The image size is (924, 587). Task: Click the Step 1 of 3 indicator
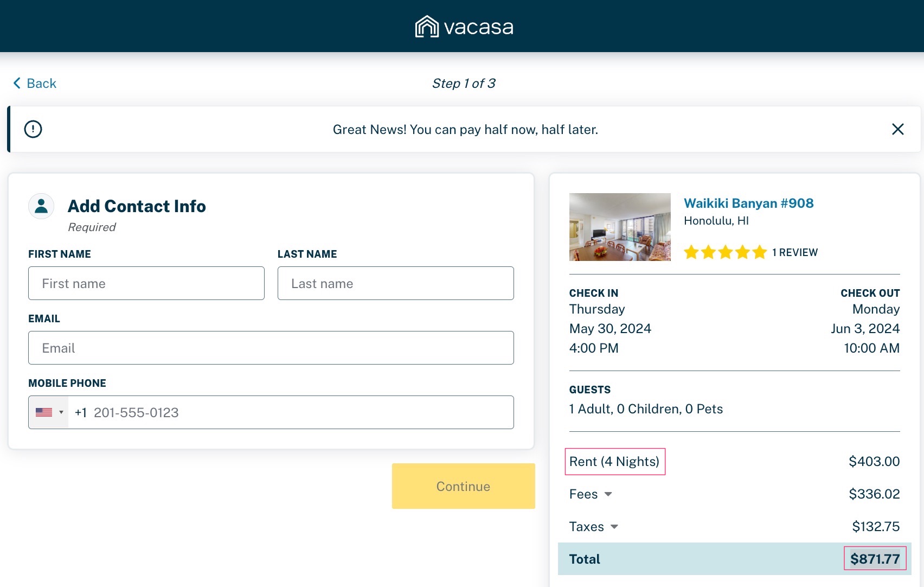click(464, 83)
